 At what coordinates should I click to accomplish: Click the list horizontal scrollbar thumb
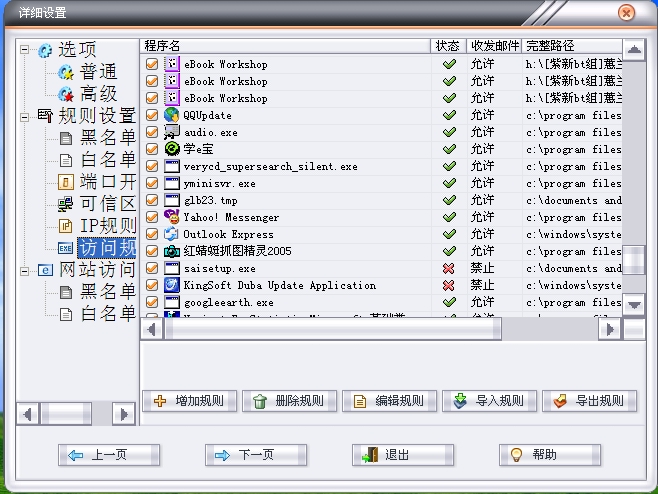click(333, 329)
